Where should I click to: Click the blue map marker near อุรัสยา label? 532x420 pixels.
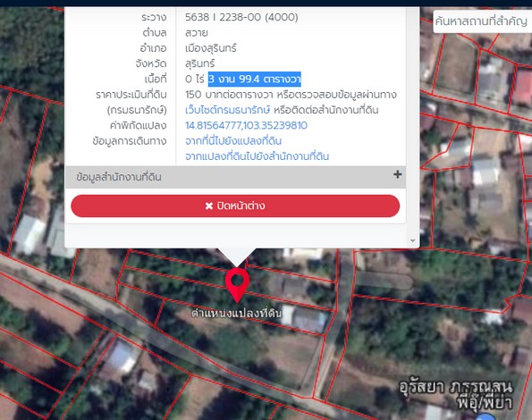pyautogui.click(x=486, y=416)
